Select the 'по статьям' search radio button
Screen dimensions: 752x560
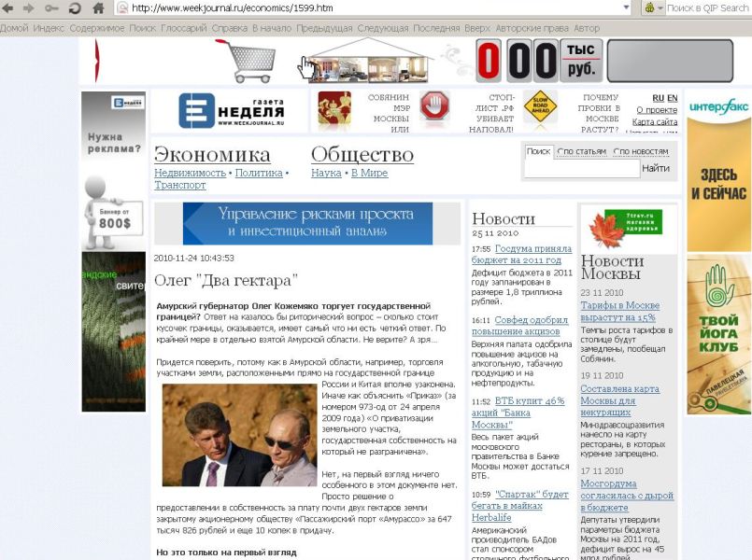[560, 151]
